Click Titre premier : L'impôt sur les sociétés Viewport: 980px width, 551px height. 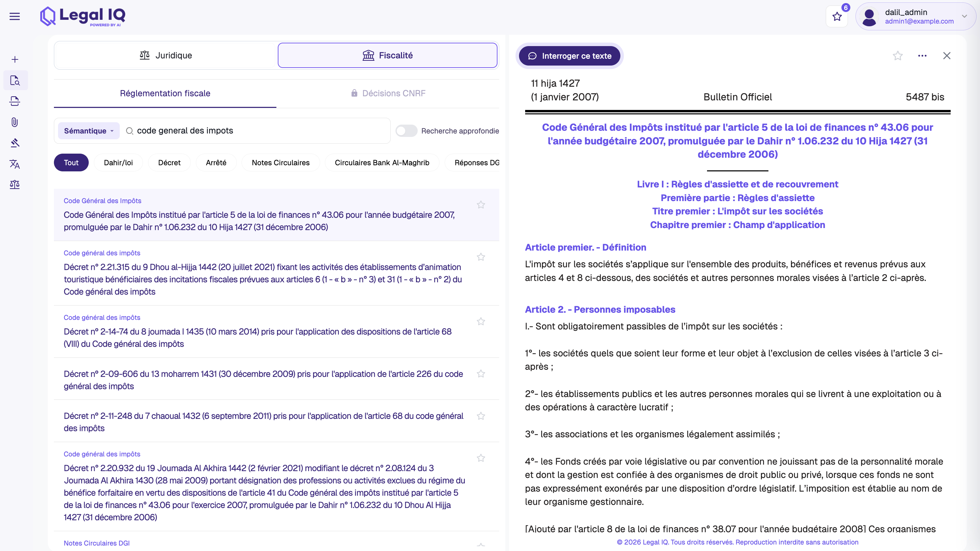[737, 211]
